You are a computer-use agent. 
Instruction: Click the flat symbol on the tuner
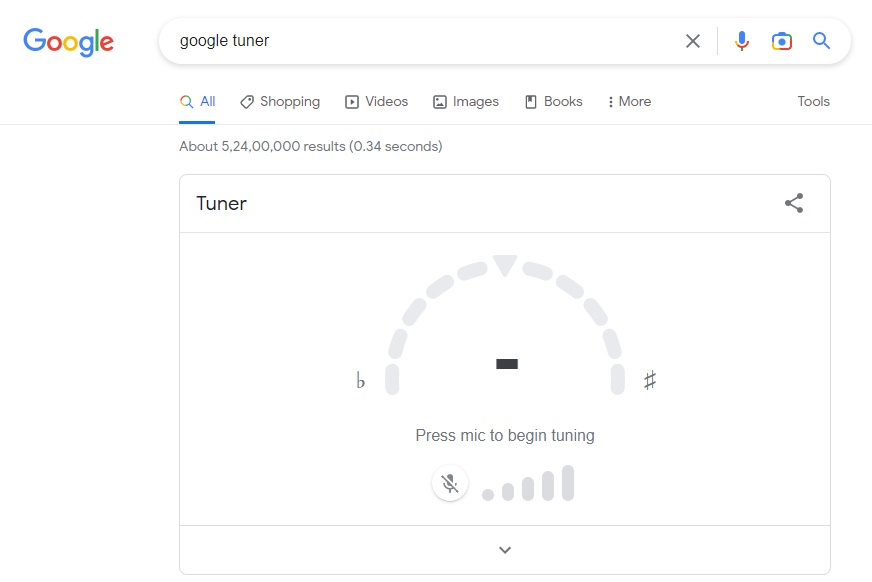[x=360, y=381]
